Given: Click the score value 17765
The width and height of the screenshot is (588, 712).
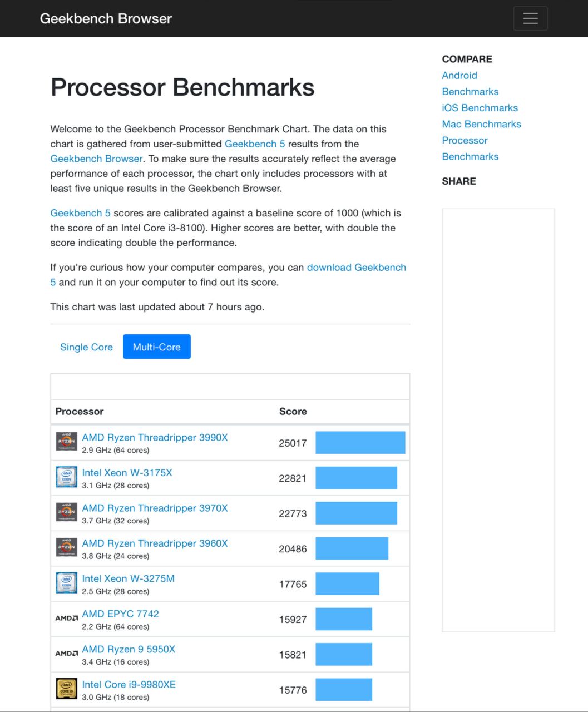Looking at the screenshot, I should pyautogui.click(x=293, y=584).
